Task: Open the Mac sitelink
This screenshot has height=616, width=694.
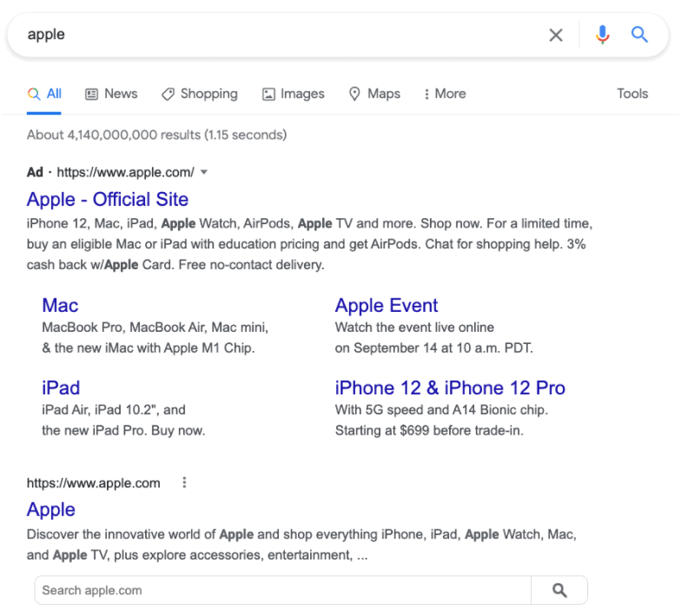Action: click(60, 306)
